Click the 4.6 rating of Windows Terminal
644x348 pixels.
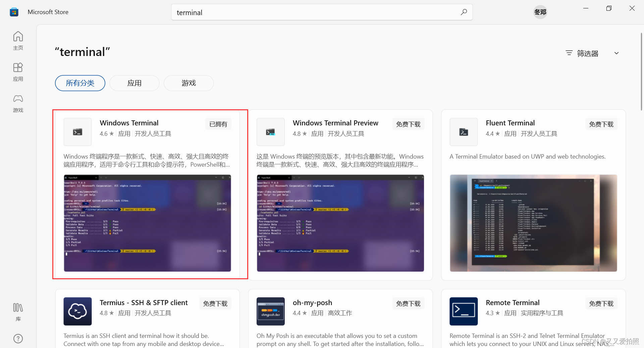point(107,134)
